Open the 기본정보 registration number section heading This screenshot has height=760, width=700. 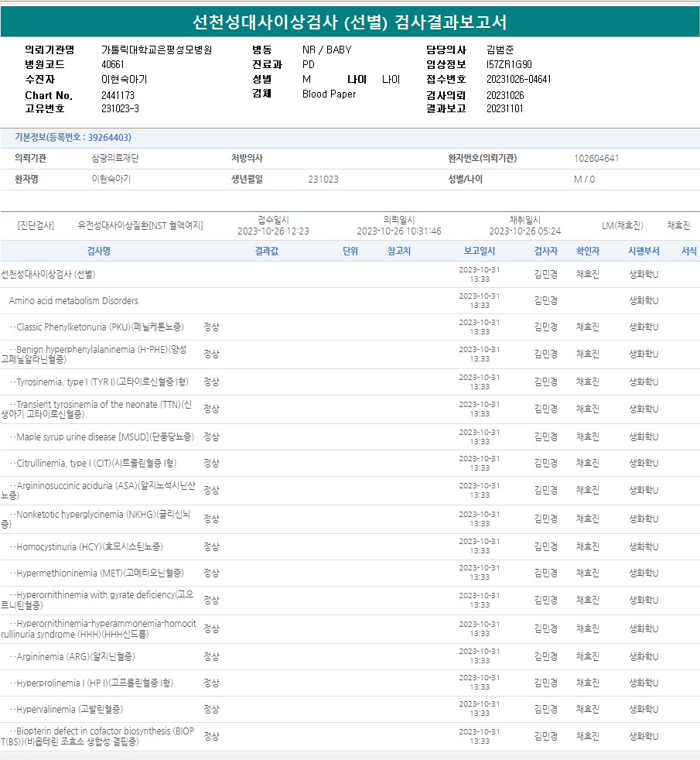[73, 138]
